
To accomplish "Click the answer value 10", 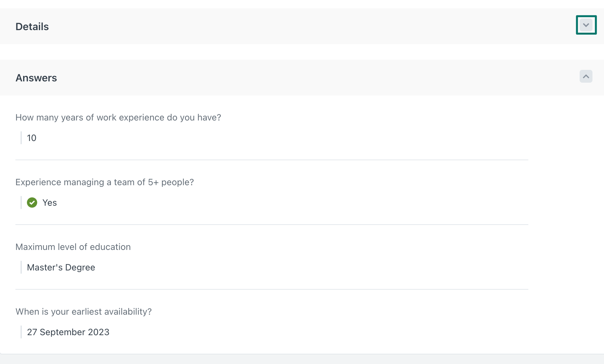I will pyautogui.click(x=31, y=138).
